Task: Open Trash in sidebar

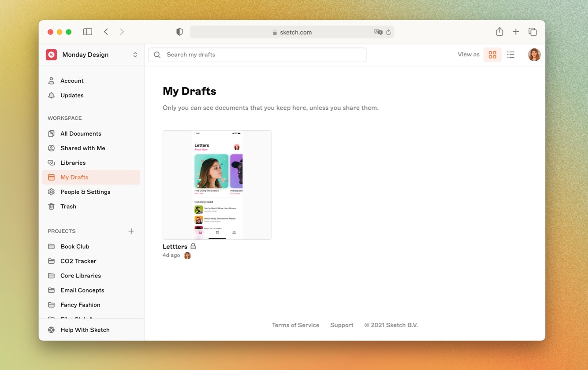Action: click(91, 206)
